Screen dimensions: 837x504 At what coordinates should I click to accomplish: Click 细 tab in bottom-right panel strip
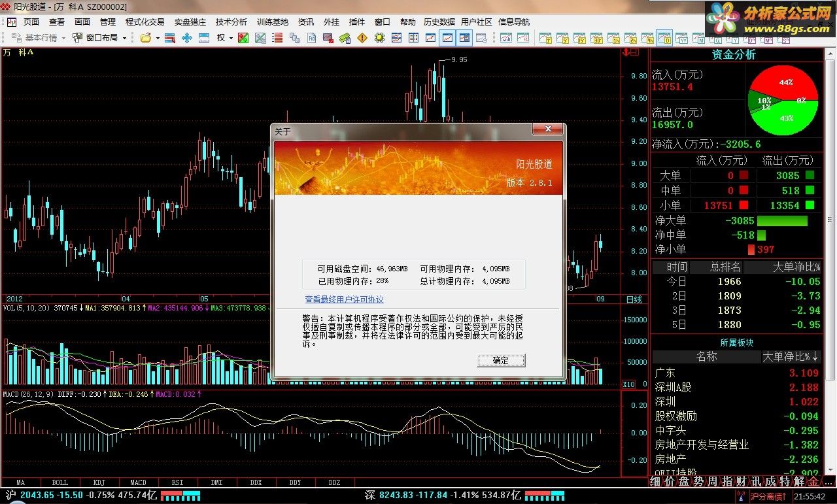[x=656, y=482]
